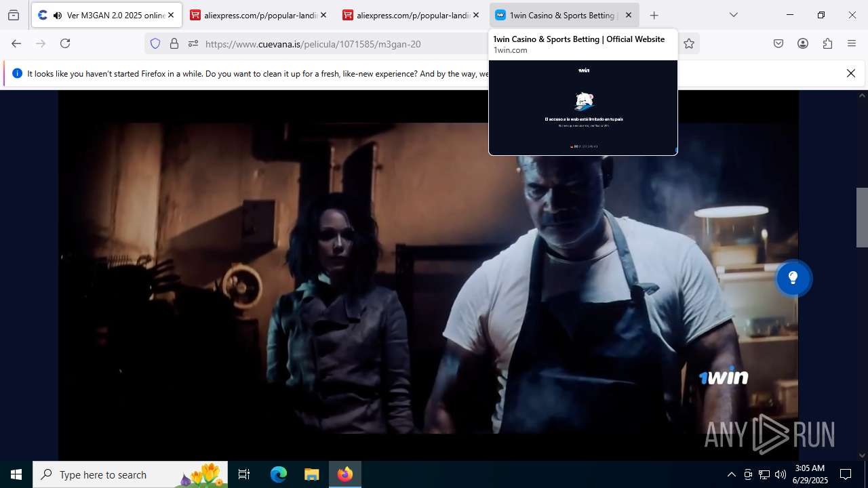This screenshot has width=868, height=488.
Task: Dismiss the Firefox refresh notification bar
Action: click(851, 73)
